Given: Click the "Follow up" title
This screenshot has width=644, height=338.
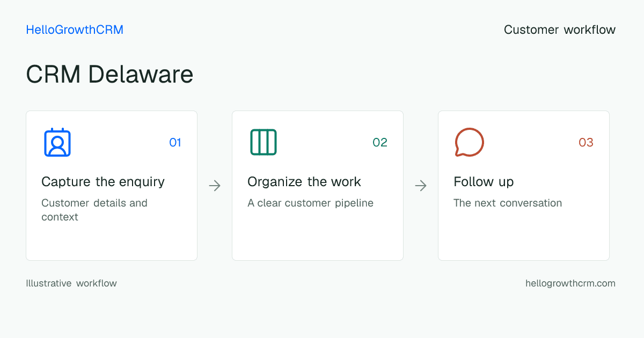Looking at the screenshot, I should (484, 182).
